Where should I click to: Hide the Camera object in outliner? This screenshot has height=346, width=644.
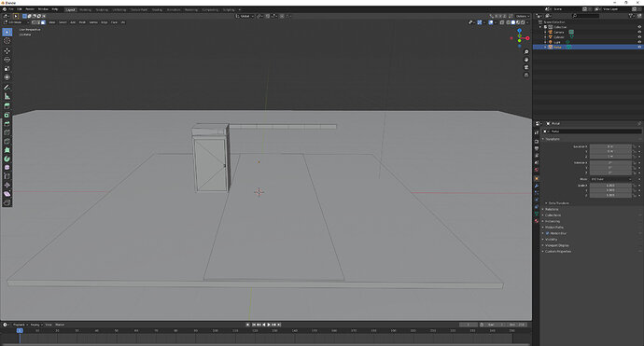639,32
